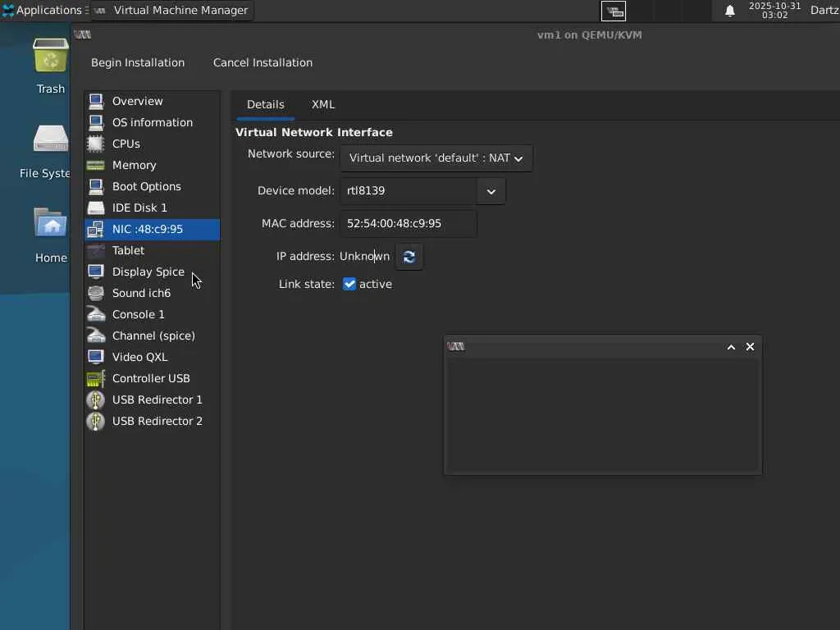Select the Overview monitor icon
This screenshot has width=840, height=630.
point(96,101)
